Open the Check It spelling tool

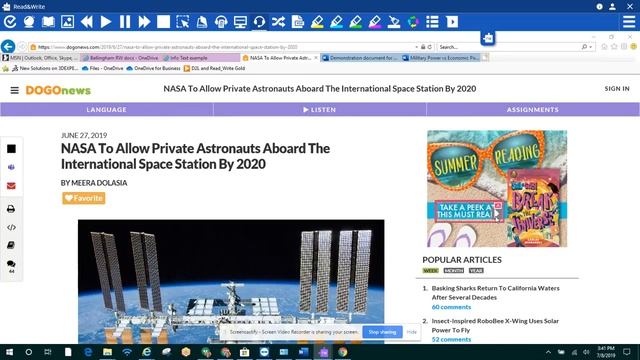[10, 22]
